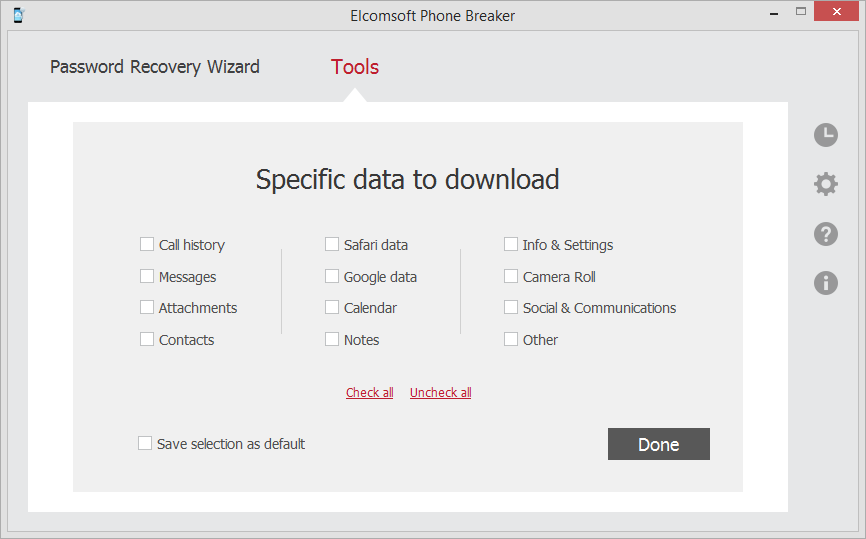This screenshot has height=539, width=866.
Task: Click the Check all link
Action: tap(370, 393)
